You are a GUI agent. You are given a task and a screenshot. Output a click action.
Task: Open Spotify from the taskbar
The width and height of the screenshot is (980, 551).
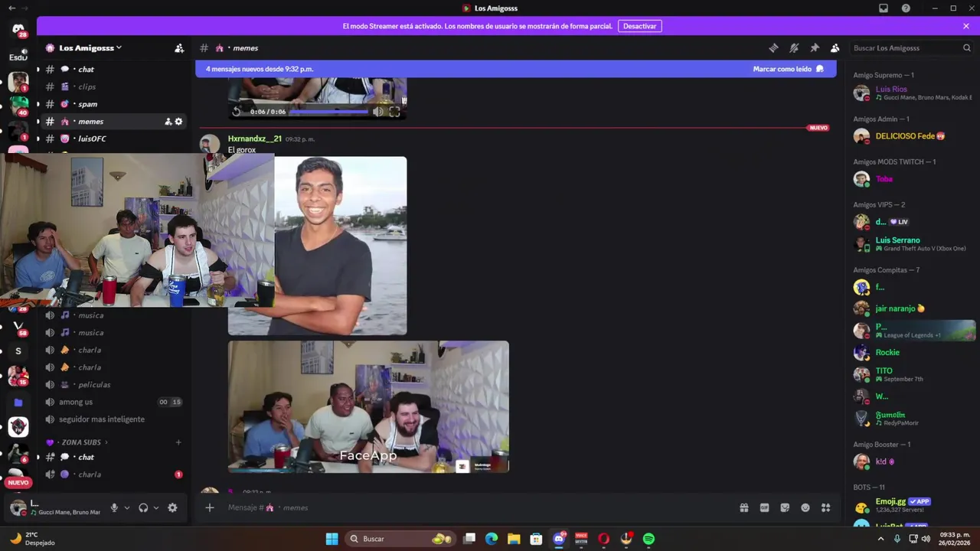pyautogui.click(x=648, y=539)
